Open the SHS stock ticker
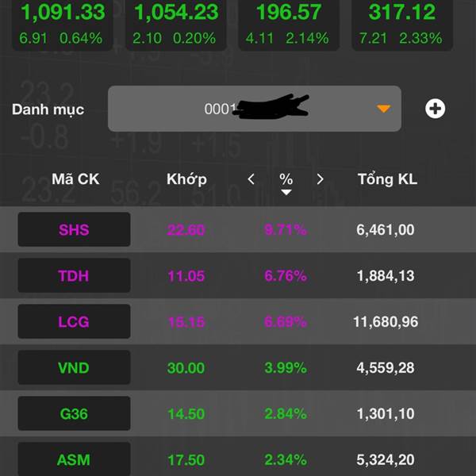Viewport: 476px width, 476px height. click(74, 229)
